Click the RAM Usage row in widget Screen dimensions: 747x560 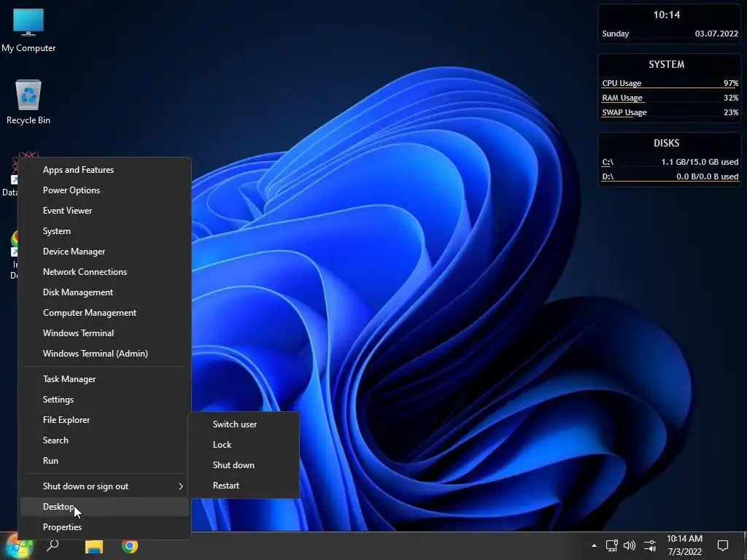pos(670,98)
